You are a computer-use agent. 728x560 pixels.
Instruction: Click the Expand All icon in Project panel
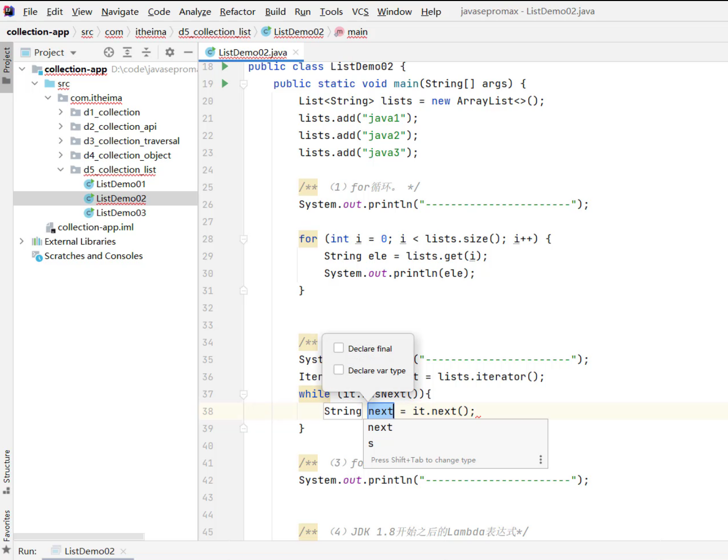(x=127, y=52)
